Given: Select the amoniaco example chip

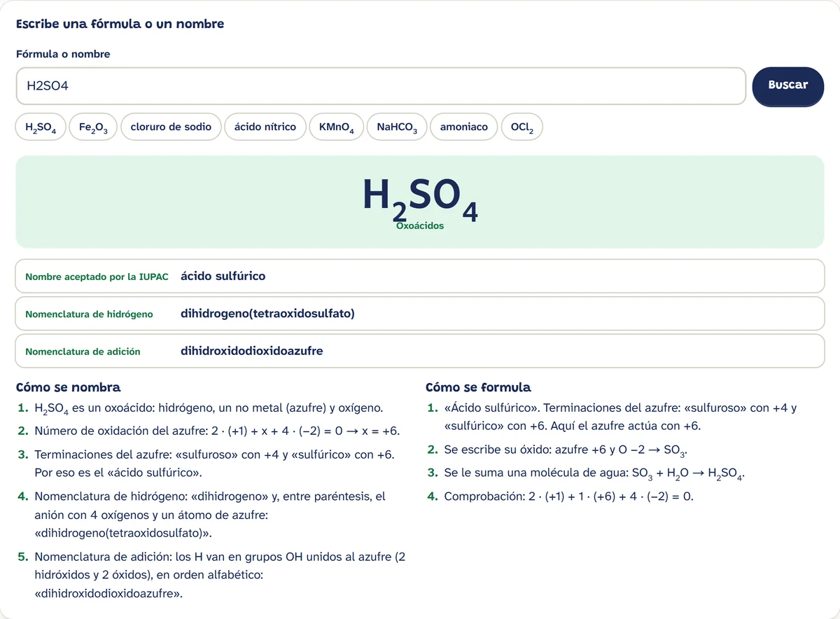Looking at the screenshot, I should point(464,127).
